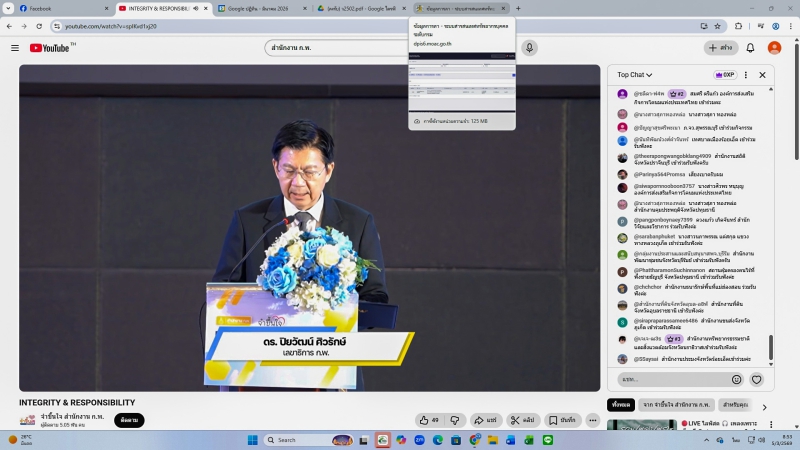Open the YouTube hamburger guide menu
Viewport: 800px width, 450px height.
14,48
